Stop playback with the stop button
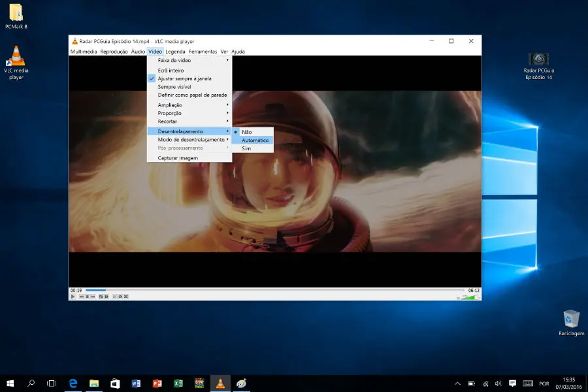 (88, 297)
